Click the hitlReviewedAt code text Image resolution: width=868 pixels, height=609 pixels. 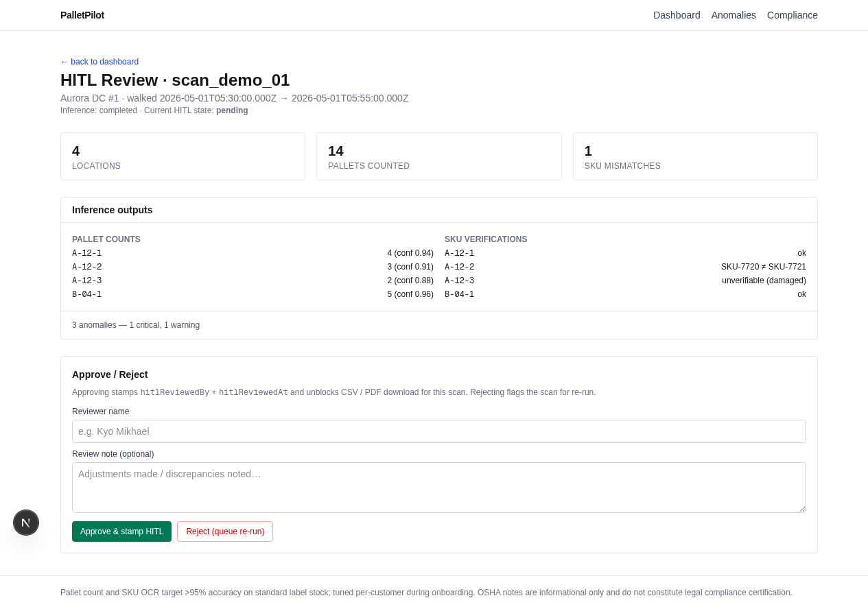[x=253, y=392]
